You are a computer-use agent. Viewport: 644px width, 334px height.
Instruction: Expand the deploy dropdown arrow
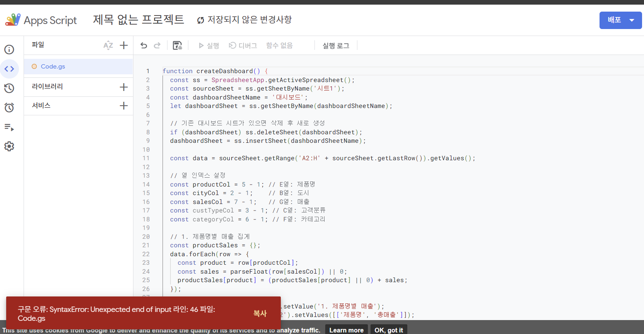point(632,20)
